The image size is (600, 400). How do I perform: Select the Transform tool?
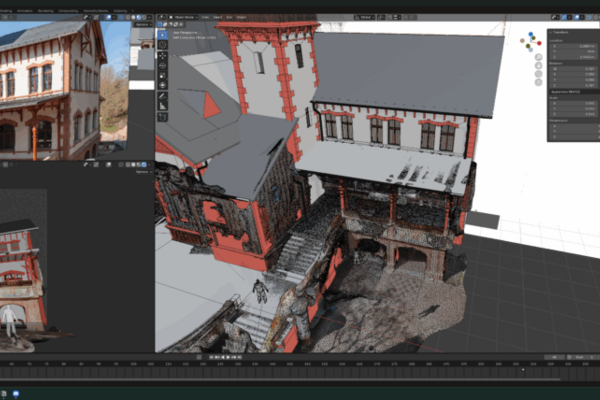coord(163,85)
